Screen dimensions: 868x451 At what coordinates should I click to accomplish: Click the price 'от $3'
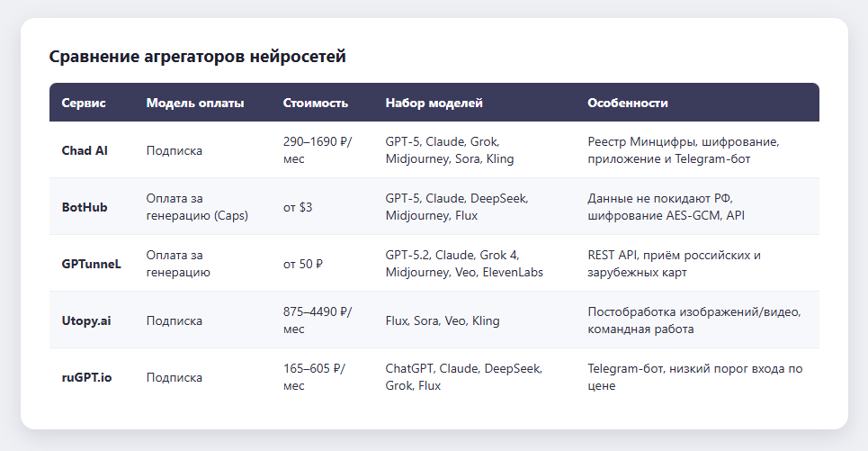click(x=298, y=207)
